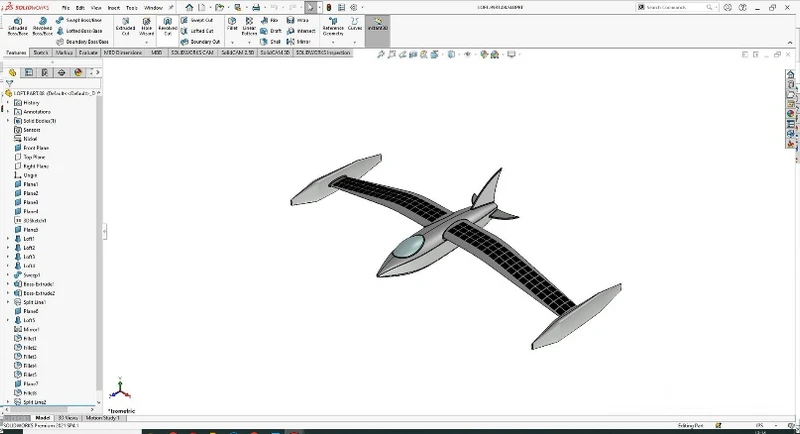Viewport: 800px width, 434px height.
Task: Select the Boundary Cut tool
Action: (200, 41)
